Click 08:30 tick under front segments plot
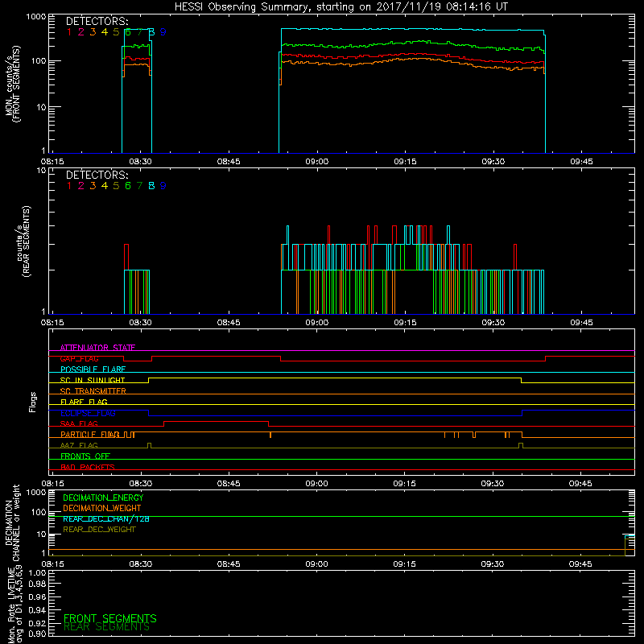This screenshot has height=644, width=644. coord(140,162)
